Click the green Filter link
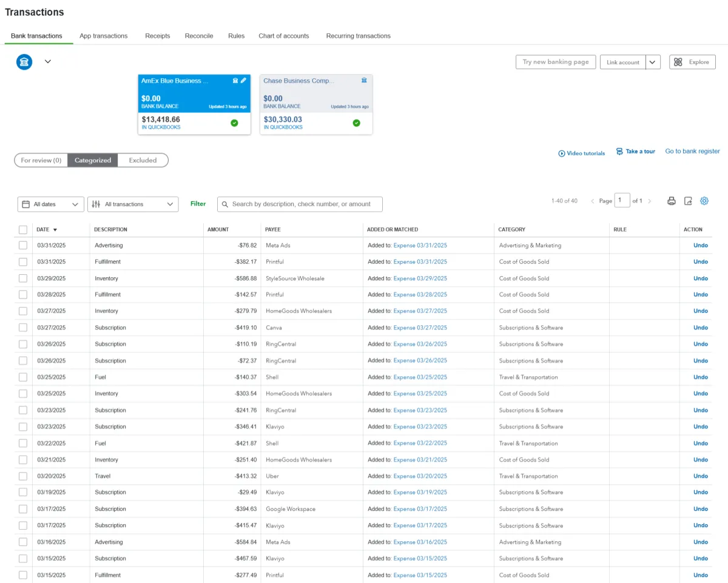The width and height of the screenshot is (728, 583). (198, 204)
